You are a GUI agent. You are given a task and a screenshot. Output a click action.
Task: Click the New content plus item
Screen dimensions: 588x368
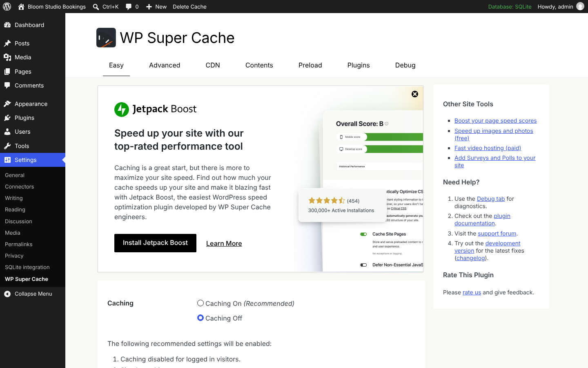[x=156, y=7]
